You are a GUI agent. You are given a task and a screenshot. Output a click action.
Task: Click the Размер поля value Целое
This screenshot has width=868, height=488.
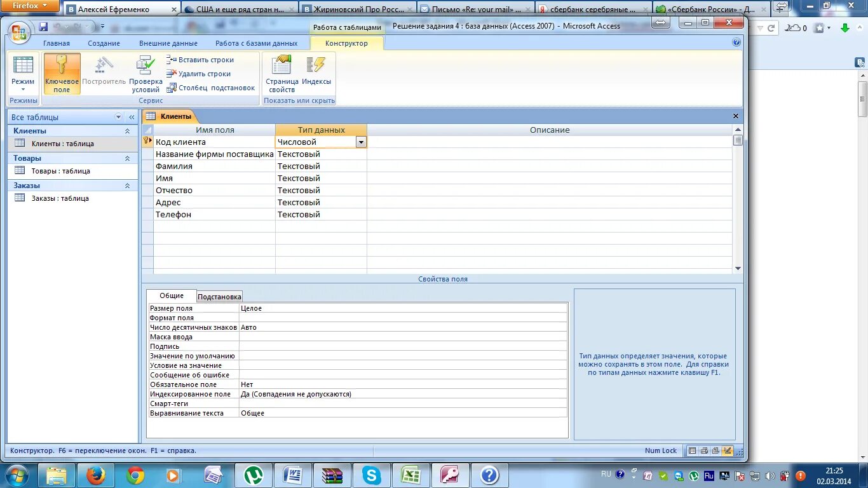click(403, 308)
